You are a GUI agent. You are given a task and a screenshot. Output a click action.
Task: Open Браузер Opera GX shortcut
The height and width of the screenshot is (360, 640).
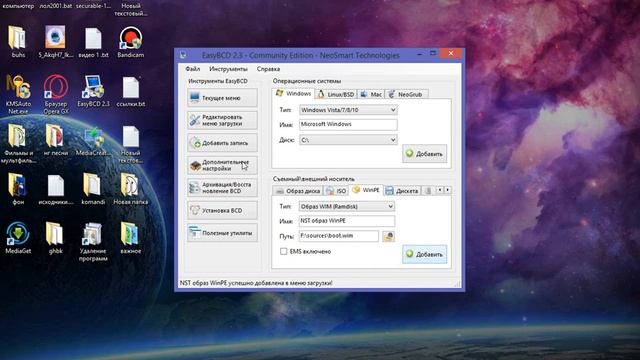[x=56, y=94]
